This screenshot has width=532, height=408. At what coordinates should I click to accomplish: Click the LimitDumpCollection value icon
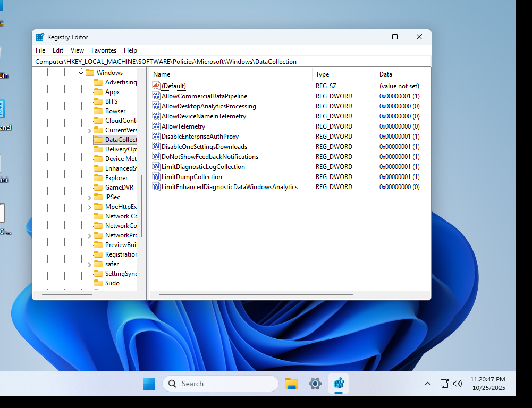(156, 177)
